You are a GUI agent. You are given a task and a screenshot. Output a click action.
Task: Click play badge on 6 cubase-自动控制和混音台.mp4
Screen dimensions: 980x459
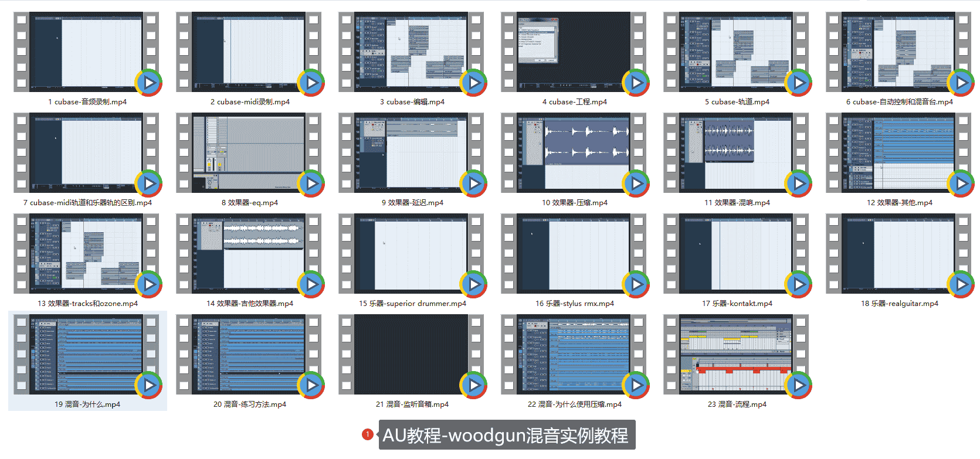tap(961, 83)
